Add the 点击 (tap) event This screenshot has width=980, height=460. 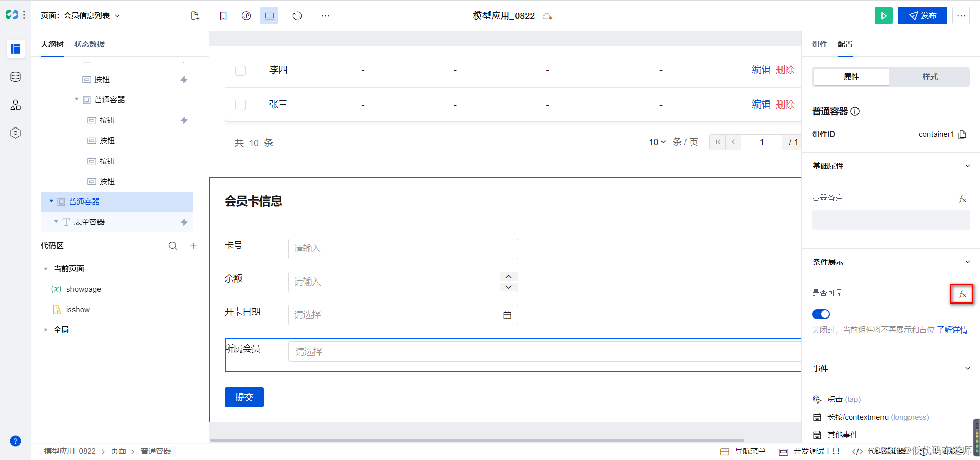(x=837, y=399)
